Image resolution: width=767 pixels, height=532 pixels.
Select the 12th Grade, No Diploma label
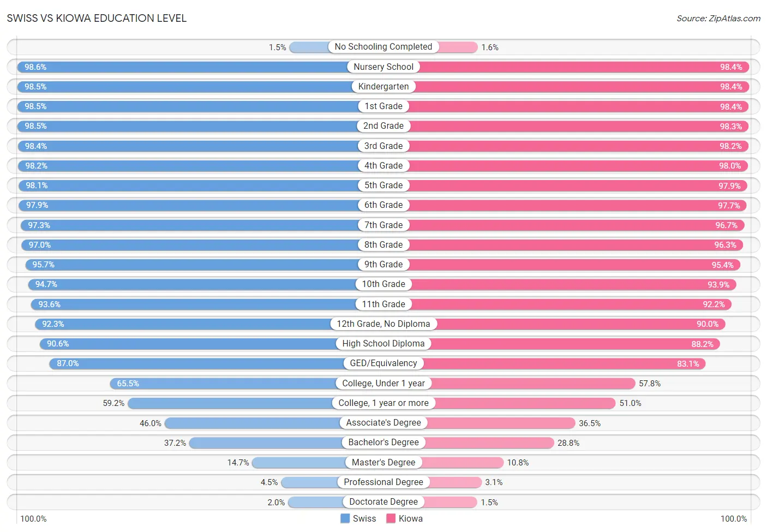click(x=383, y=324)
